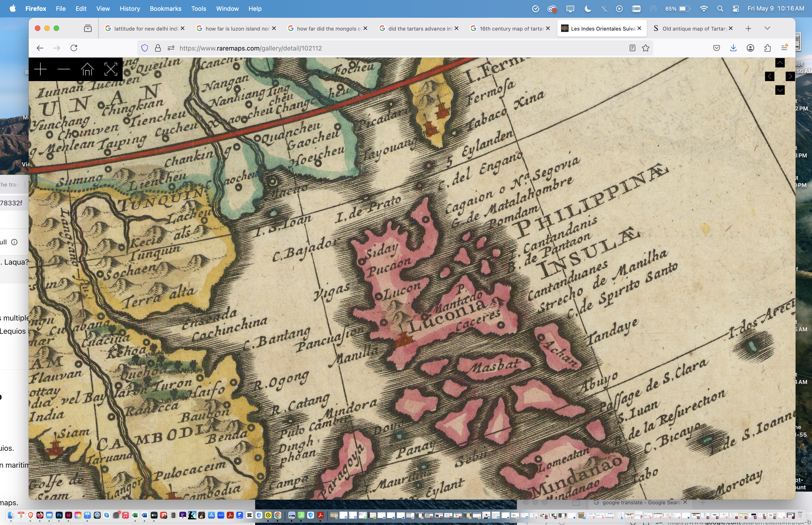812x525 pixels.
Task: Open Firefox extensions panel
Action: click(x=767, y=48)
